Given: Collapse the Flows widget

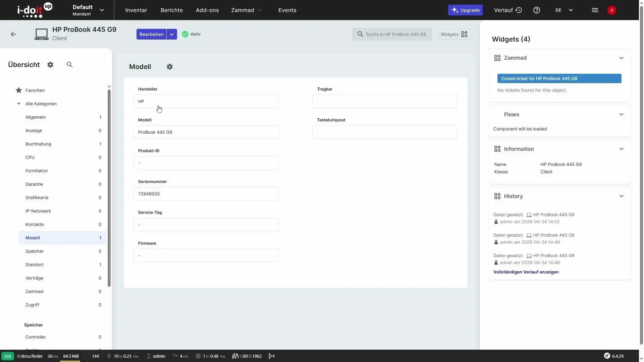Looking at the screenshot, I should point(622,115).
